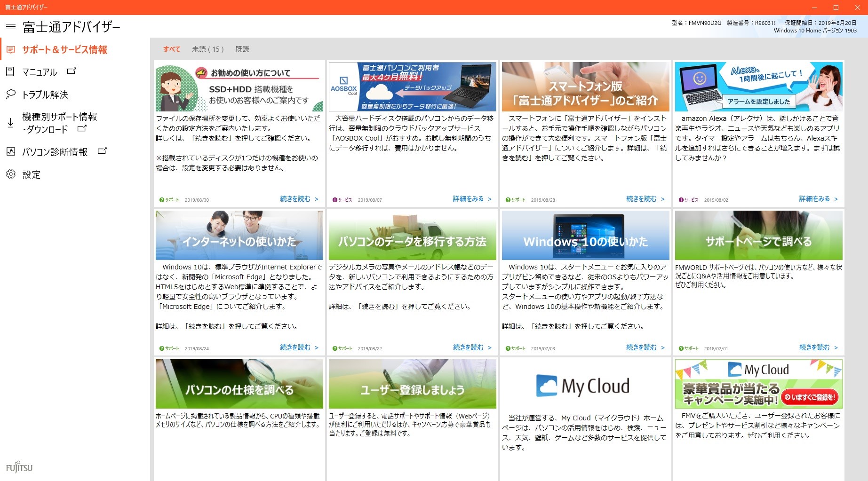Click the 保証開始日：2019年8月20日 text
Viewport: 868px width, 481px height.
pos(820,23)
